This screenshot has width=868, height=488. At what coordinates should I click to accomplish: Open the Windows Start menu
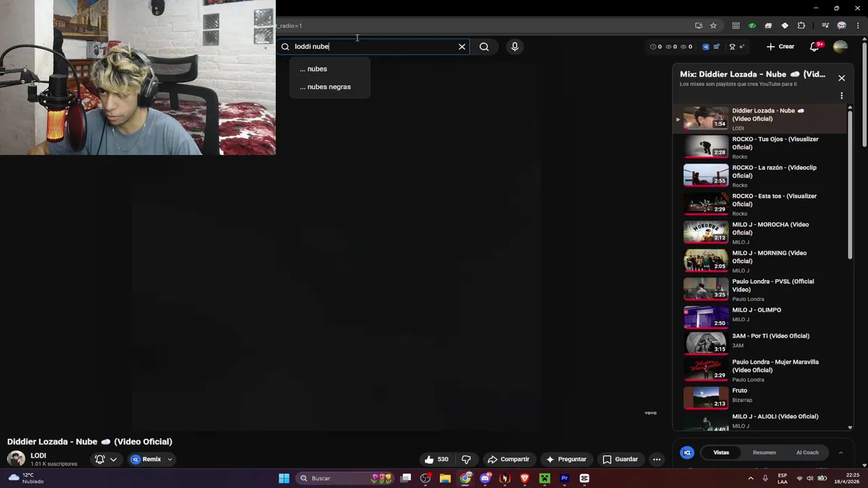[284, 479]
